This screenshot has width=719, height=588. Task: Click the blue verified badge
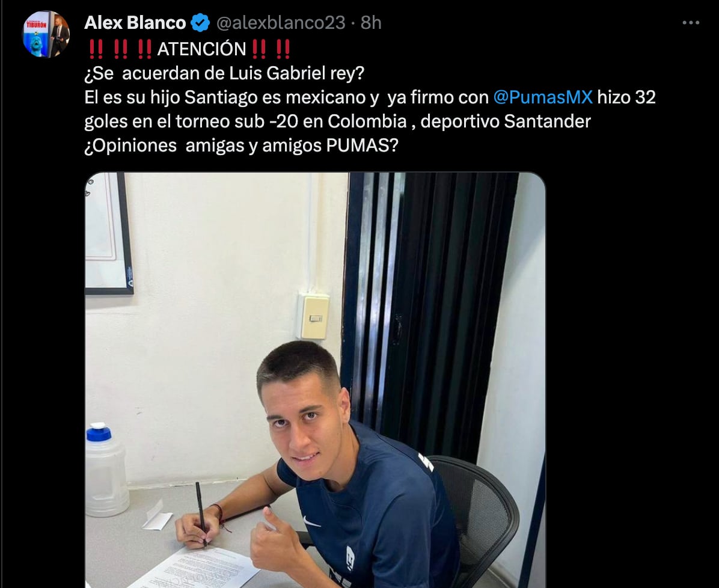(x=200, y=22)
